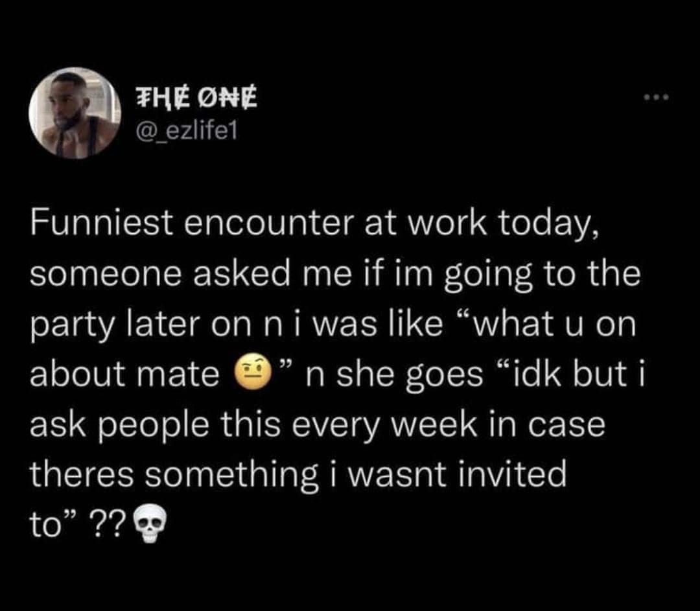The image size is (700, 611).
Task: Click the author's profile picture
Action: [x=75, y=113]
